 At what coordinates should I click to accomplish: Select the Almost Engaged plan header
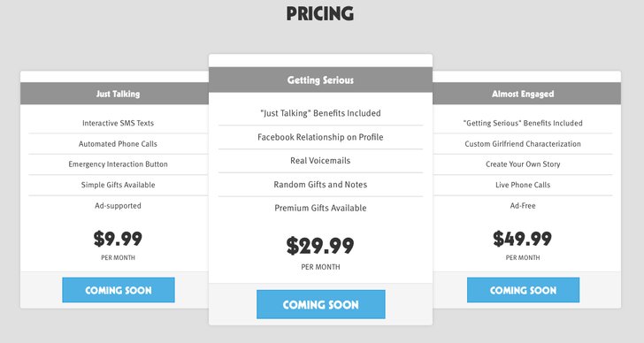tap(526, 94)
